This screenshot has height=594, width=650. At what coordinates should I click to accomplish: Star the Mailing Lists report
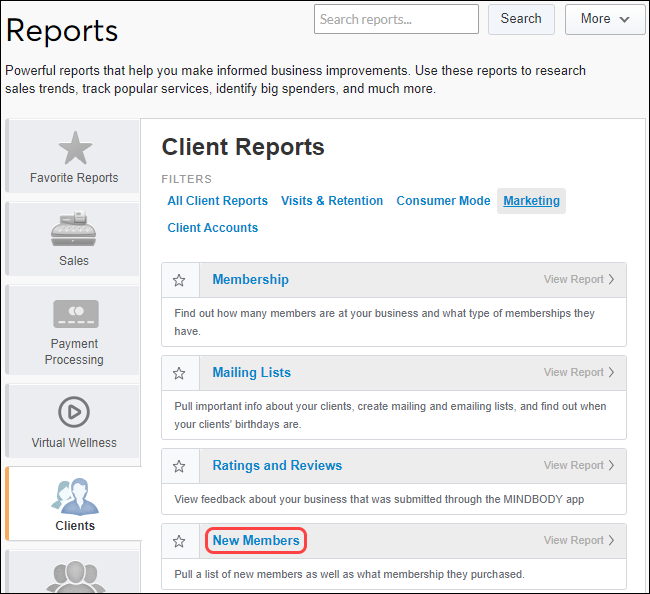point(179,373)
